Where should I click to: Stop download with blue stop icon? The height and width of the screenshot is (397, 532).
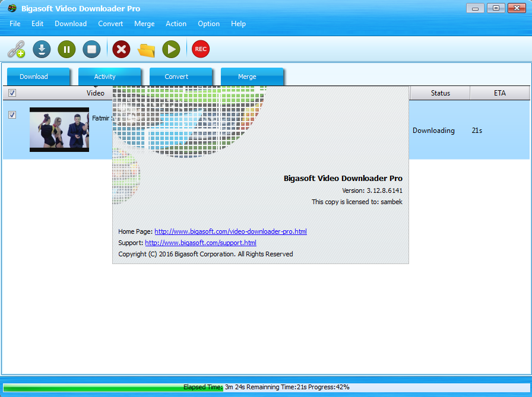click(91, 49)
